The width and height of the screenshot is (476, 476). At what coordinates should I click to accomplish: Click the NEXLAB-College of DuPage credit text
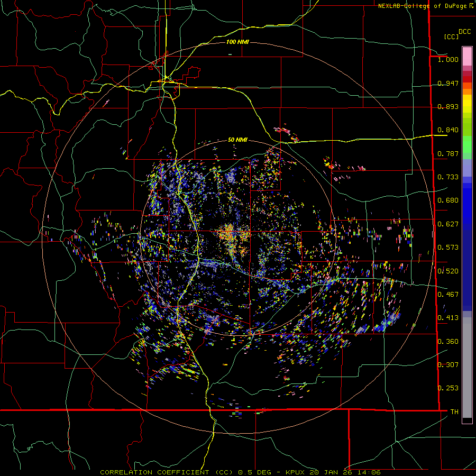pos(423,6)
